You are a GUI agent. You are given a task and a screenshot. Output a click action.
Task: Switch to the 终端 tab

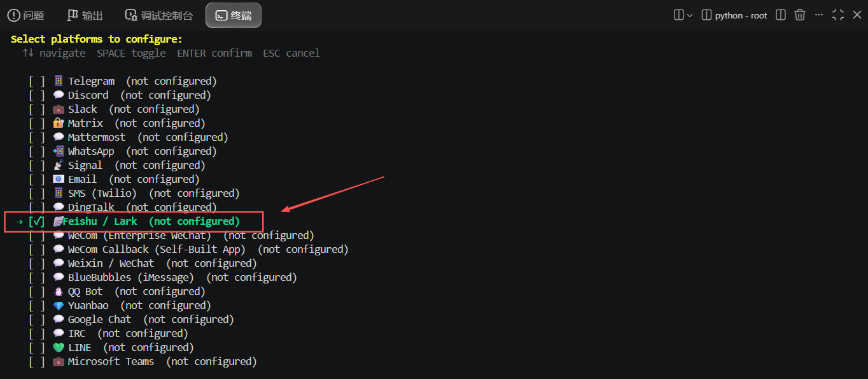(233, 15)
